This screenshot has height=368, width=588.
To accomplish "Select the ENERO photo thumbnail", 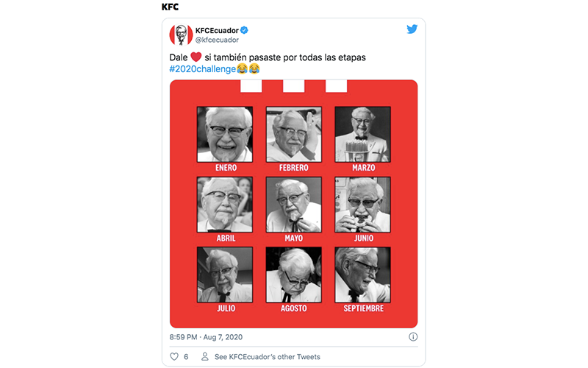I will point(225,135).
